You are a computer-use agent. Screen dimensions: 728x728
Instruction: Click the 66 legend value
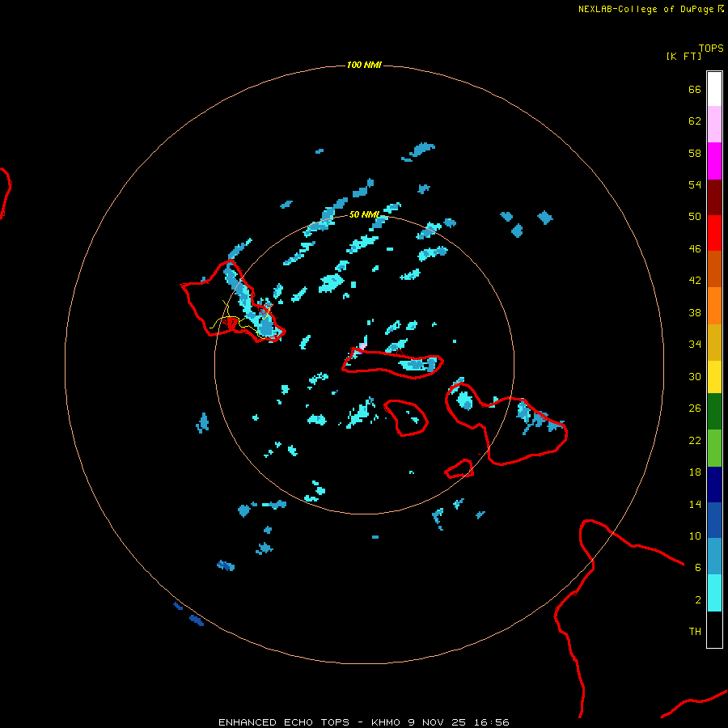coord(695,89)
